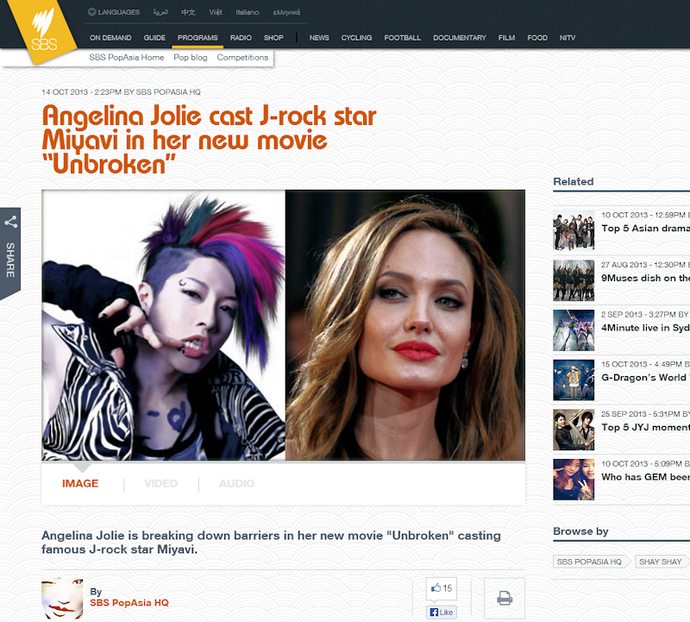Open the Competitions link

point(242,57)
